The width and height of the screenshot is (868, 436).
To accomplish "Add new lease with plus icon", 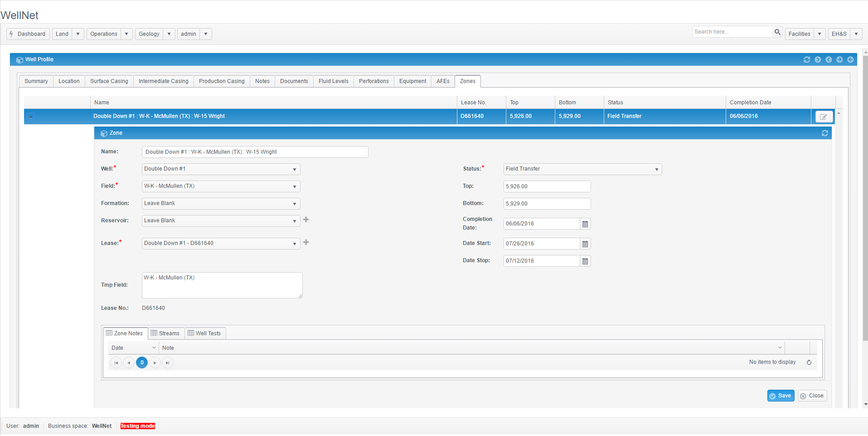I will point(306,242).
